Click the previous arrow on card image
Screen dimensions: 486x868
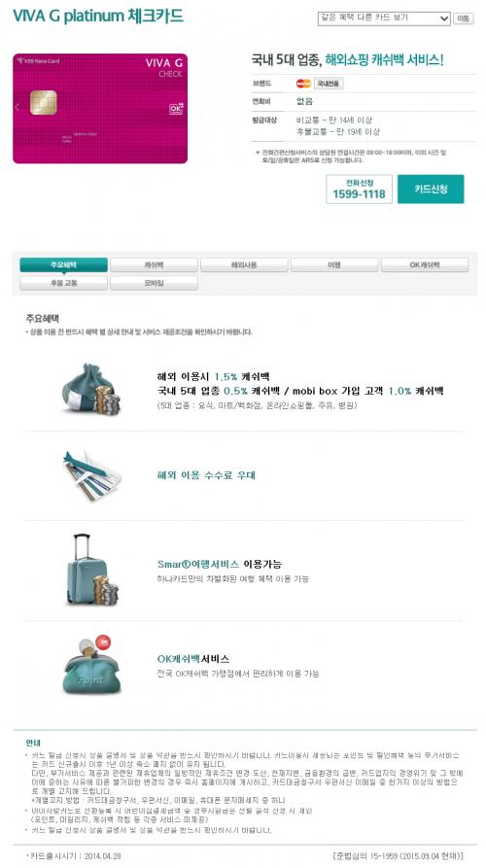pos(17,107)
